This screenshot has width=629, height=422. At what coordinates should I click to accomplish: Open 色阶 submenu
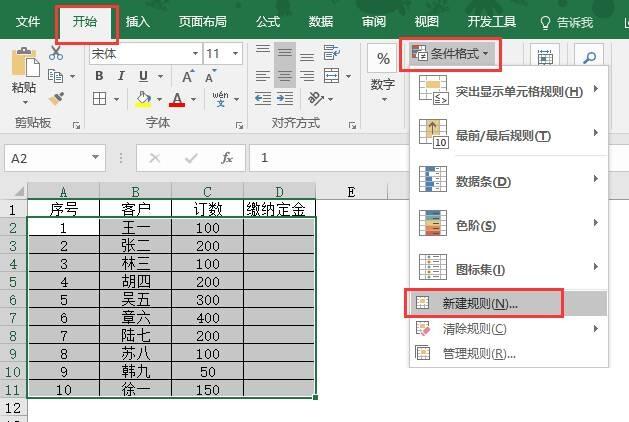[508, 225]
